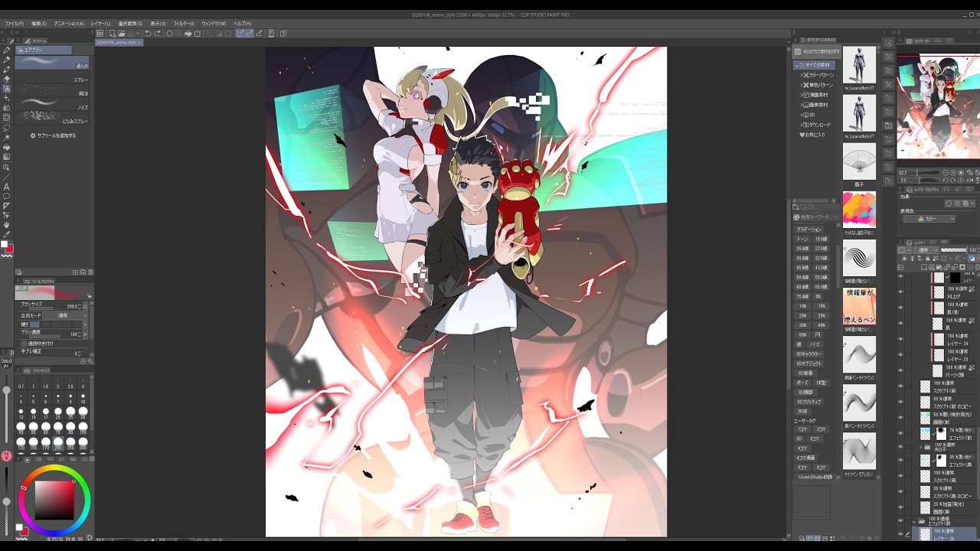
Task: Click the ポーズ tag button
Action: click(802, 383)
